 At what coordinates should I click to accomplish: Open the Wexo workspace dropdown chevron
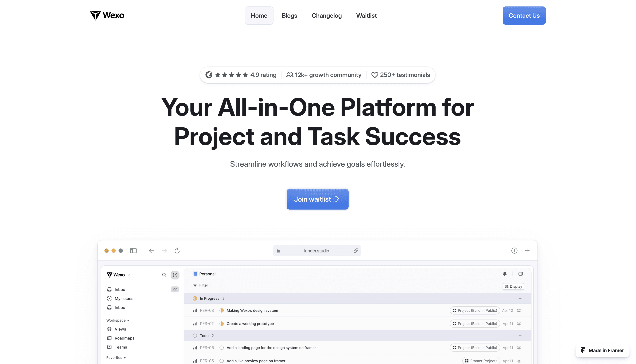(129, 275)
